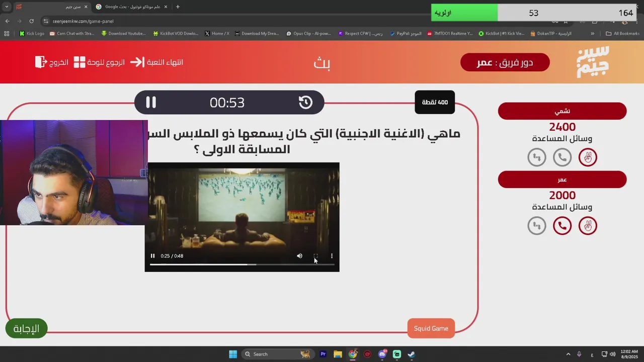This screenshot has height=362, width=644.
Task: Use عمر team's hand-sign help icon
Action: click(x=588, y=226)
